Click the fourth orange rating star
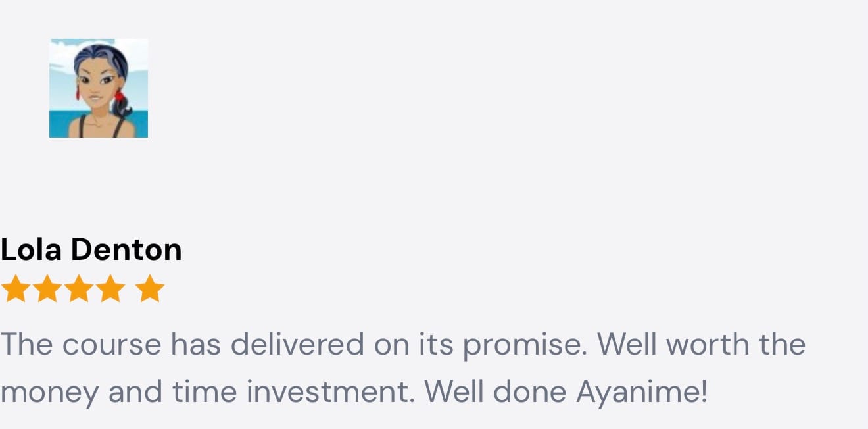 click(110, 289)
